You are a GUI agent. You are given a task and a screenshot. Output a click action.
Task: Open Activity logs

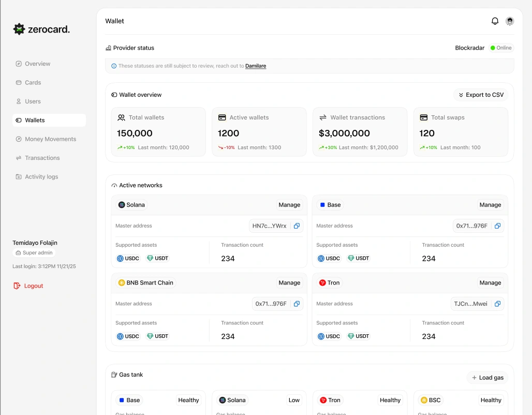click(x=49, y=177)
